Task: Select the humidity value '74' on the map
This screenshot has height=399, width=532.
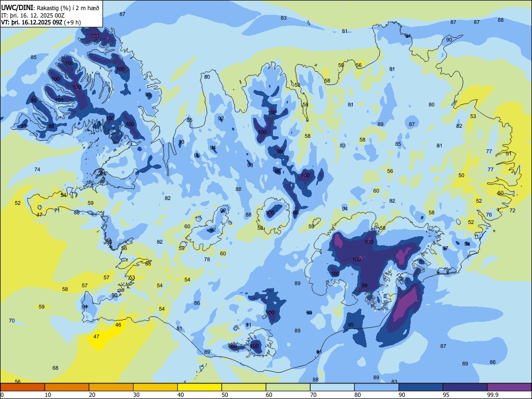Action: point(37,169)
